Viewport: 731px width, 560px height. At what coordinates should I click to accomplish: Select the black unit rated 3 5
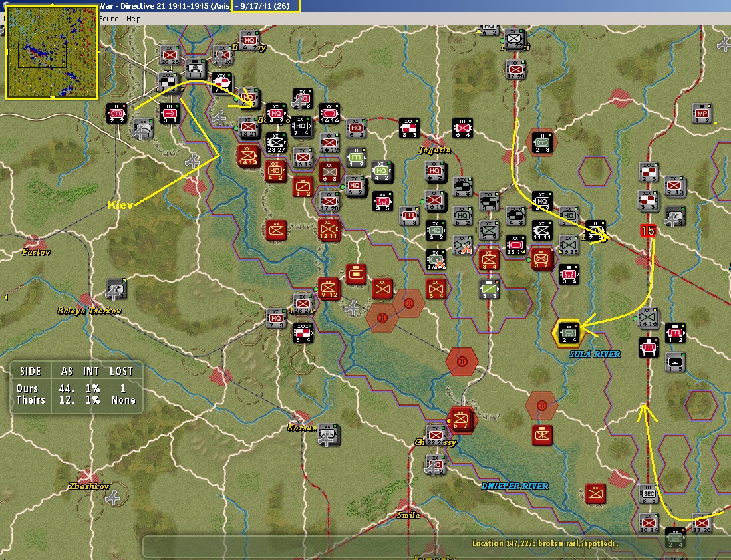click(382, 201)
